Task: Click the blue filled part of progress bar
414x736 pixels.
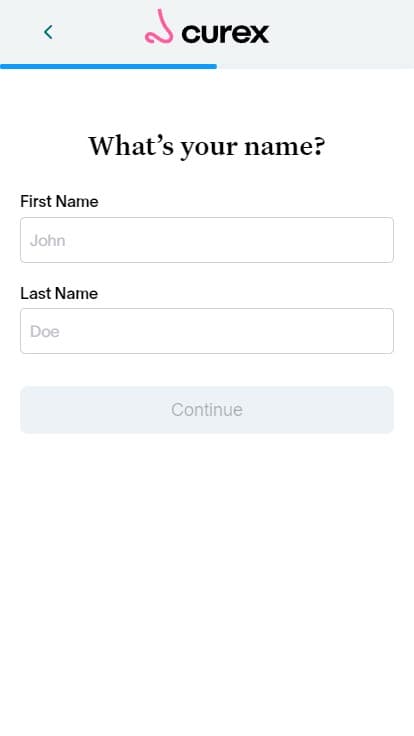Action: tap(108, 67)
